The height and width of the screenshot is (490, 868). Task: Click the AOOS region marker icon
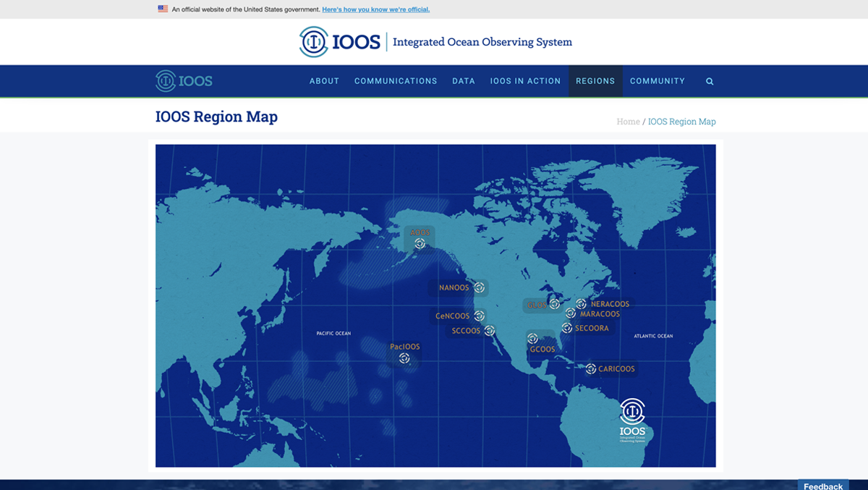pyautogui.click(x=420, y=244)
